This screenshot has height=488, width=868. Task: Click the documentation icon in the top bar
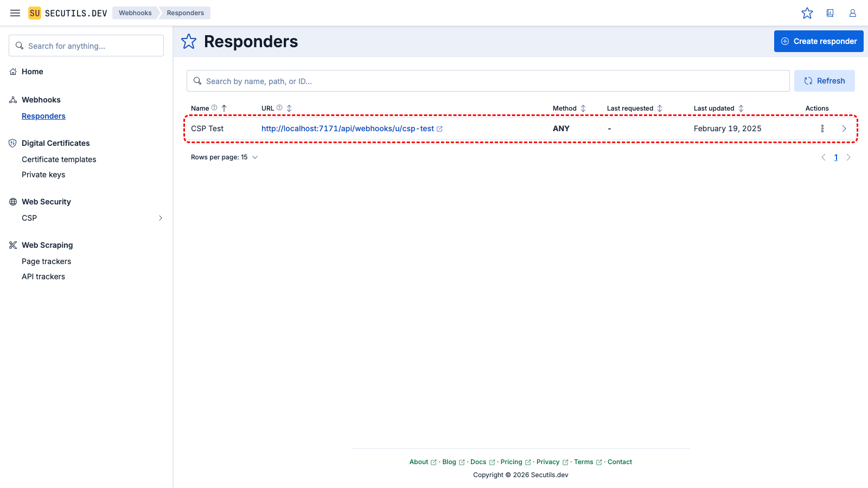(830, 12)
